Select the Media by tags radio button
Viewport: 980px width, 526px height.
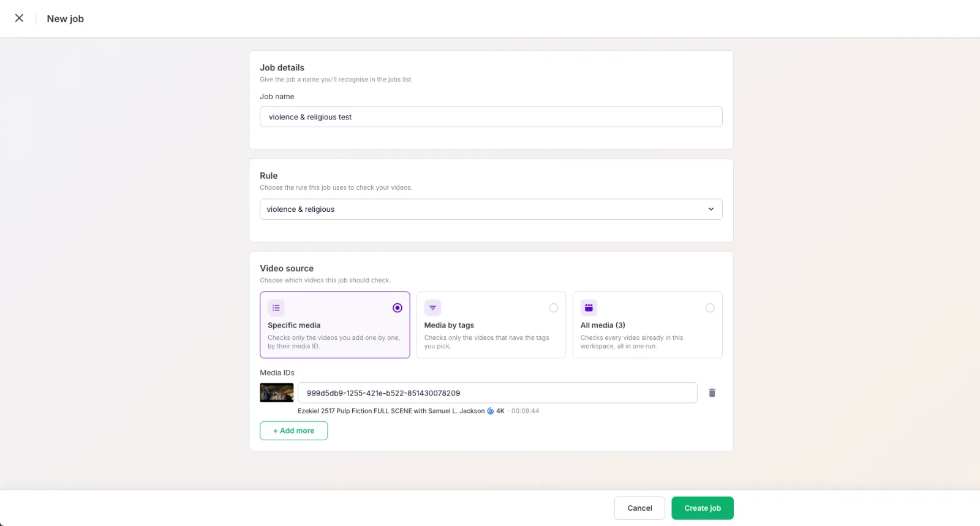(x=554, y=308)
